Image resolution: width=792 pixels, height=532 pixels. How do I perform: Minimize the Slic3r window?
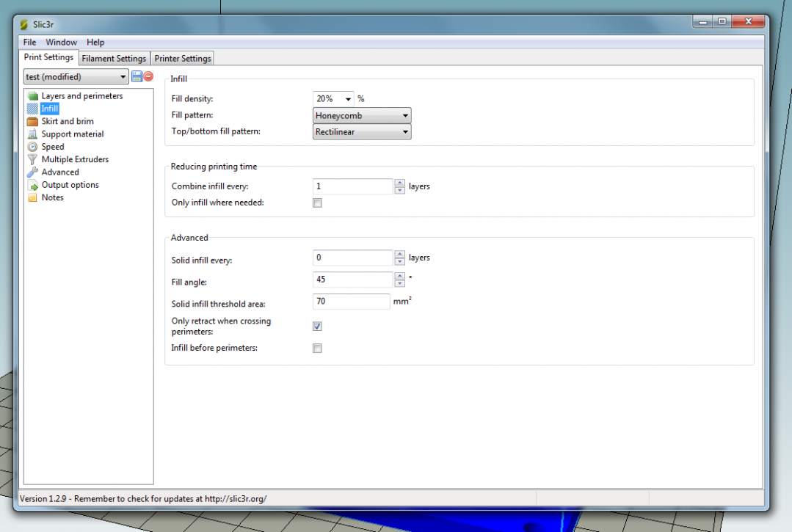702,22
